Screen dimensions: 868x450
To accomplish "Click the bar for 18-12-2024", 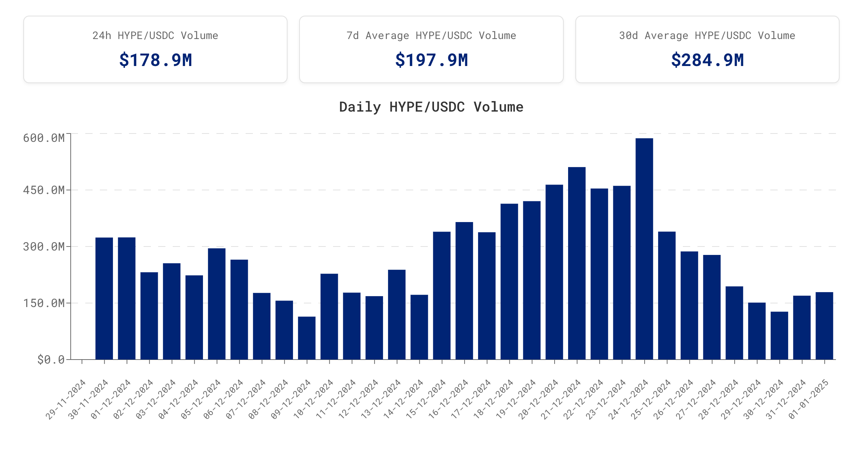I will pos(509,282).
